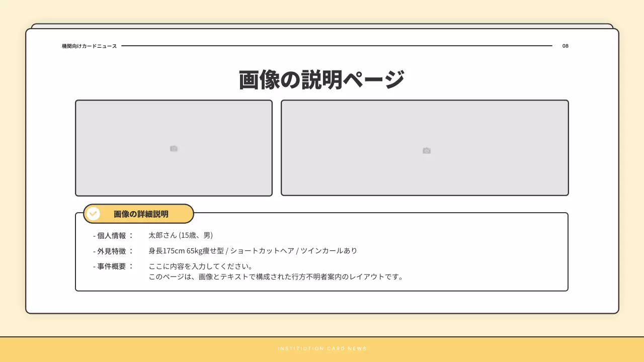
Task: Click the camera icon in the left image placeholder
Action: point(174,148)
